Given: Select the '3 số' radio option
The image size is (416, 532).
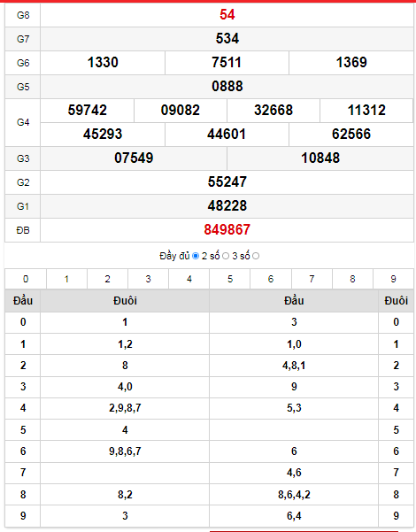Looking at the screenshot, I should [256, 256].
